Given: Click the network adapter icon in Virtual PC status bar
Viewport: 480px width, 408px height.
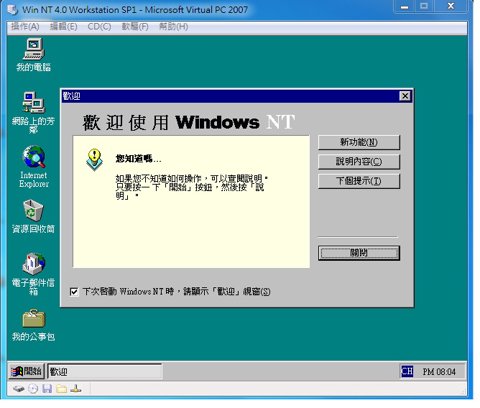Looking at the screenshot, I should point(76,389).
